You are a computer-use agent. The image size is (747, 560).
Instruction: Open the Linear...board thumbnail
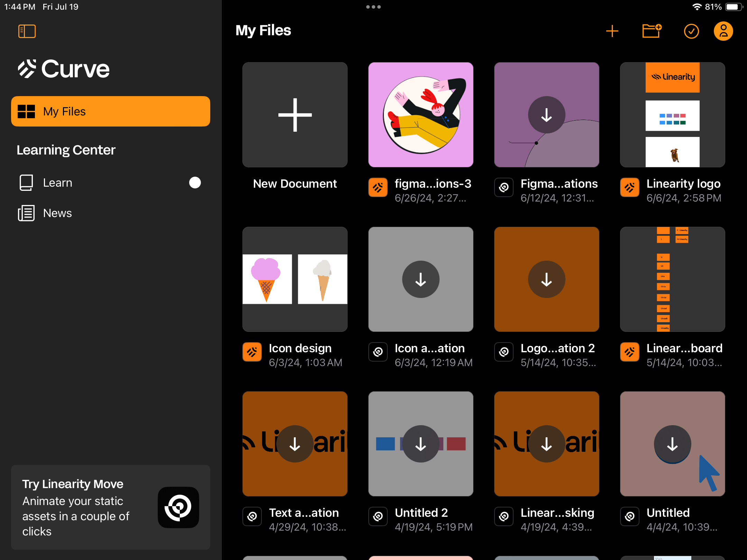tap(673, 279)
